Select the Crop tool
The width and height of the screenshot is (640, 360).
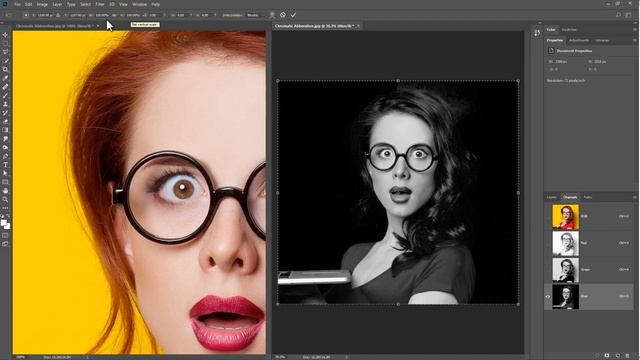[5, 69]
